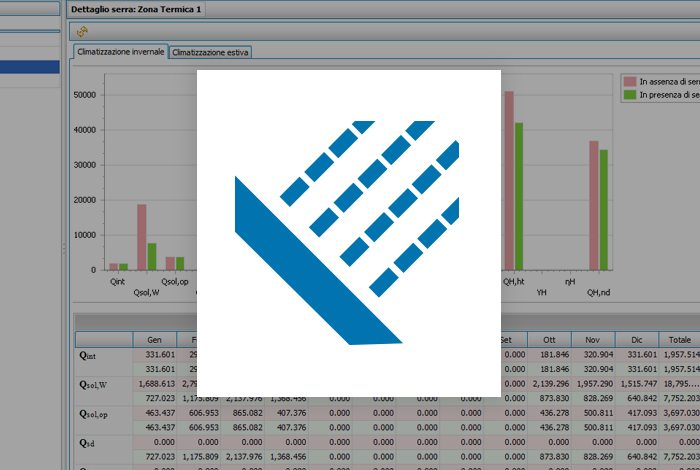Image resolution: width=700 pixels, height=470 pixels.
Task: Select the Totale column header
Action: tap(679, 340)
